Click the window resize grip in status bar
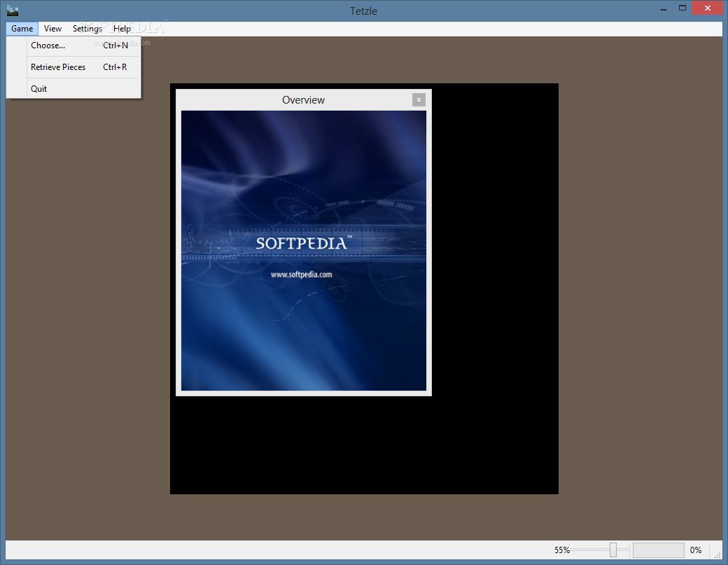The image size is (728, 565). click(x=717, y=554)
